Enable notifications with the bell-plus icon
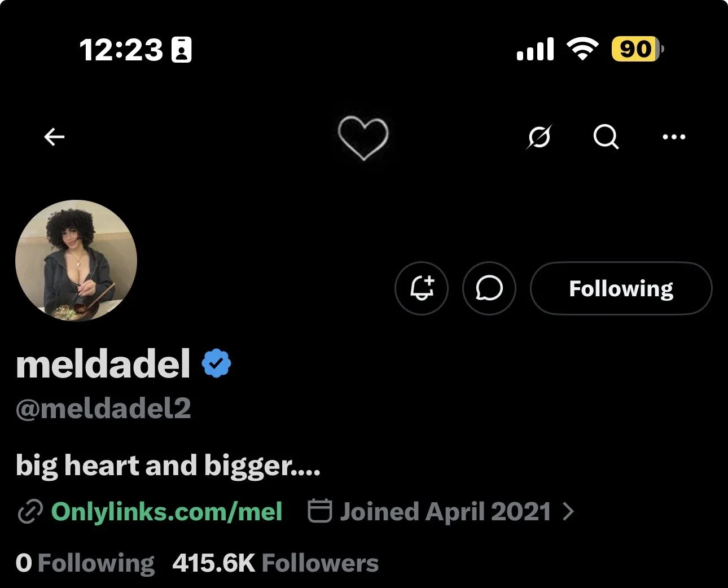 tap(422, 288)
